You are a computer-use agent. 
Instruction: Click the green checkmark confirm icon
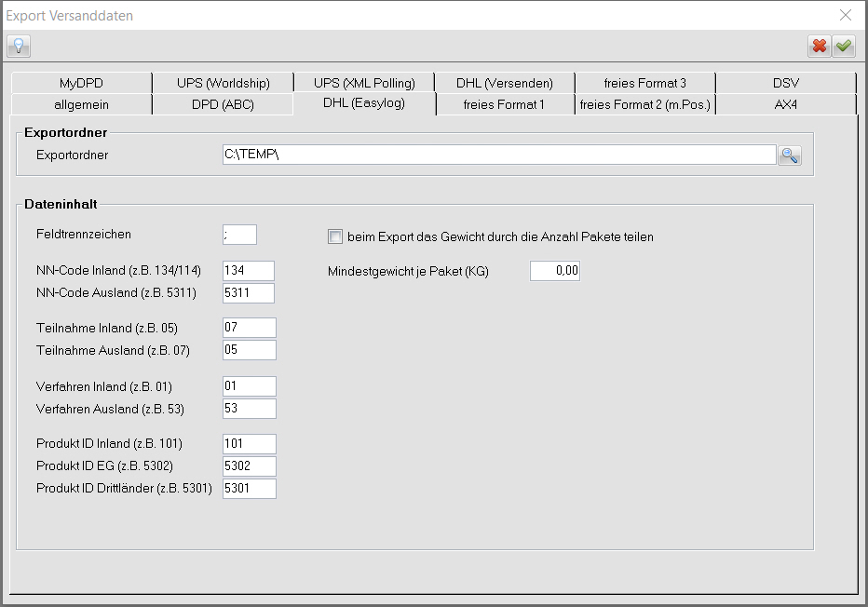(x=844, y=46)
